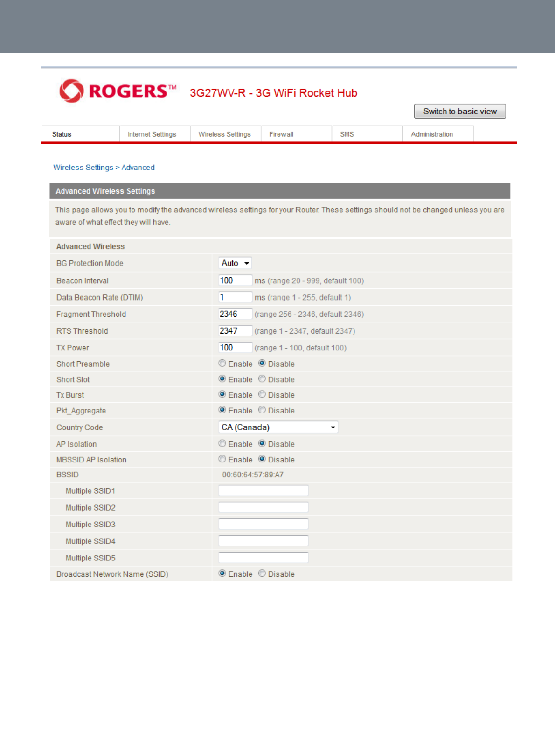The height and width of the screenshot is (756, 555).
Task: Click the RTS Threshold input field
Action: coord(236,331)
